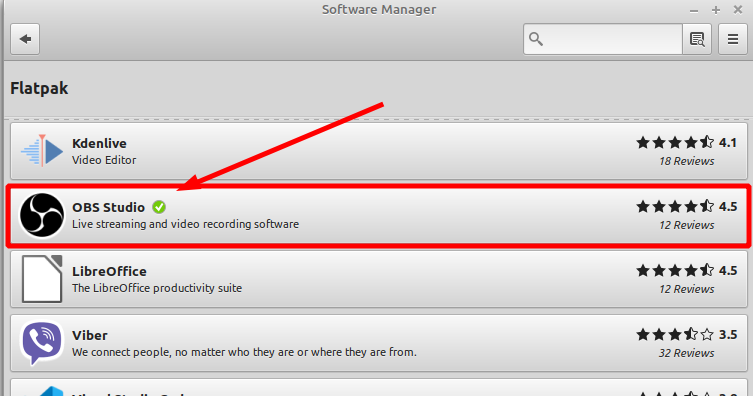The width and height of the screenshot is (753, 396).
Task: Click the back arrow button
Action: click(25, 39)
